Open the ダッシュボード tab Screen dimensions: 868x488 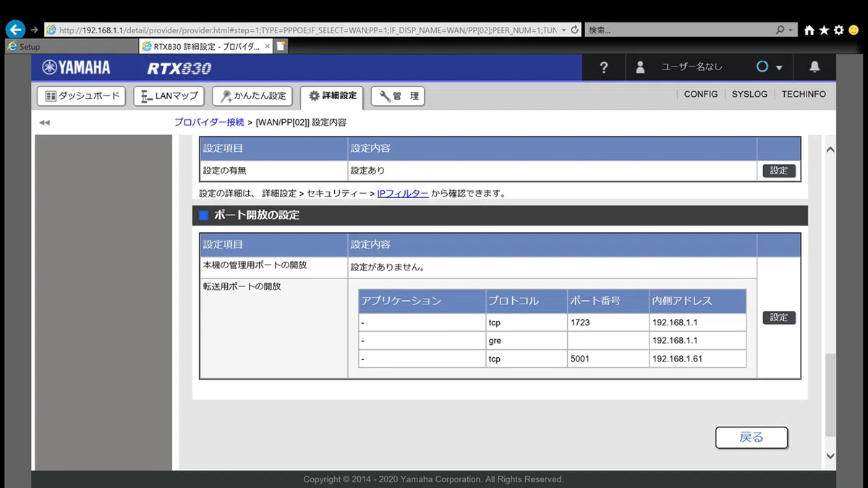pyautogui.click(x=82, y=96)
